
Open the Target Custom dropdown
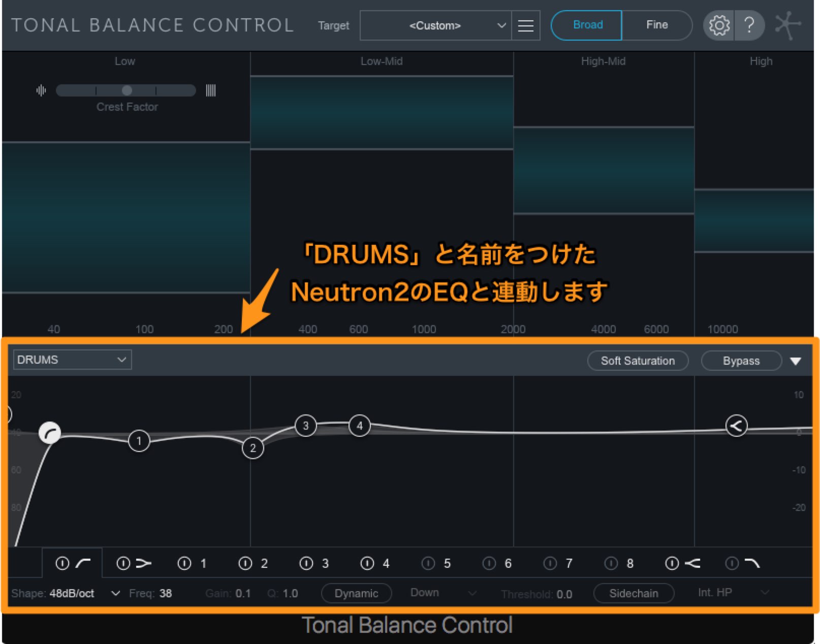tap(435, 25)
